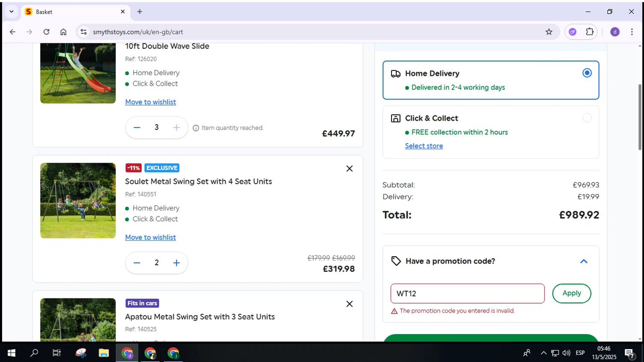644x362 pixels.
Task: Open Apatou Metal Swing Set with 3 Seat Units
Action: pyautogui.click(x=200, y=316)
